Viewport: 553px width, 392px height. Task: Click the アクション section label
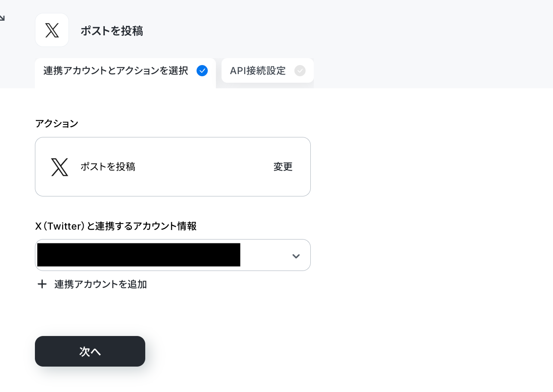point(56,124)
